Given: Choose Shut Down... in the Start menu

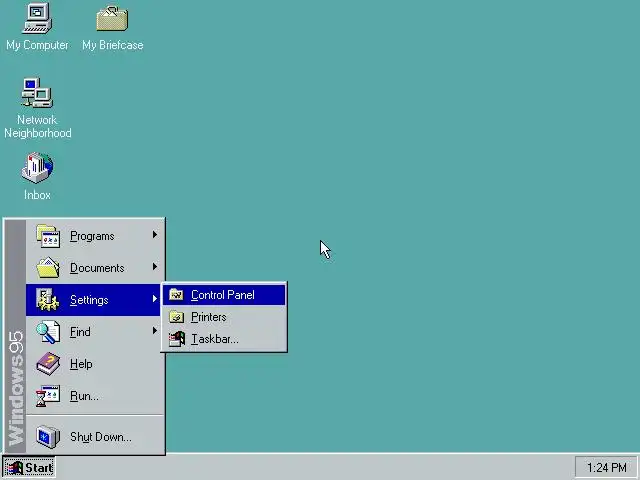Looking at the screenshot, I should pyautogui.click(x=95, y=436).
